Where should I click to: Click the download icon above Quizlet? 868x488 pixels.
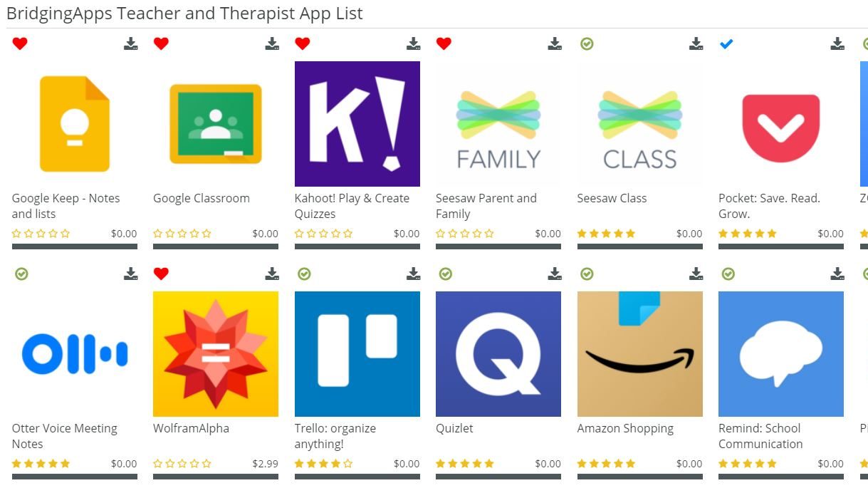[555, 274]
